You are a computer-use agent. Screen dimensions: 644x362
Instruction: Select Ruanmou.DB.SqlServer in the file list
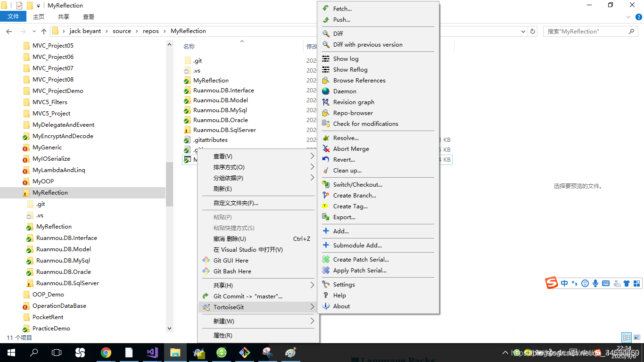[224, 130]
